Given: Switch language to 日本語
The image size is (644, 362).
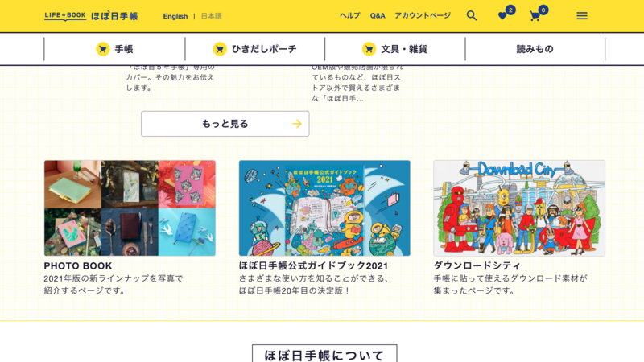Looking at the screenshot, I should [x=211, y=16].
